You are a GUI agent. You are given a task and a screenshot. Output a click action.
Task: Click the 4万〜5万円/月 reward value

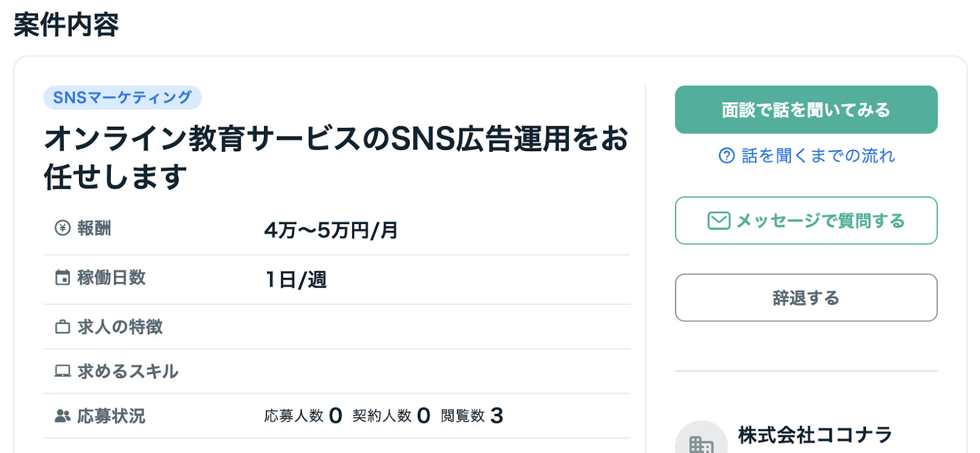coord(331,231)
